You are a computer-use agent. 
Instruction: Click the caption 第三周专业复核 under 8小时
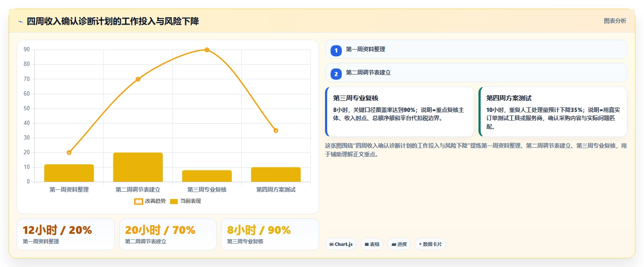tap(245, 242)
